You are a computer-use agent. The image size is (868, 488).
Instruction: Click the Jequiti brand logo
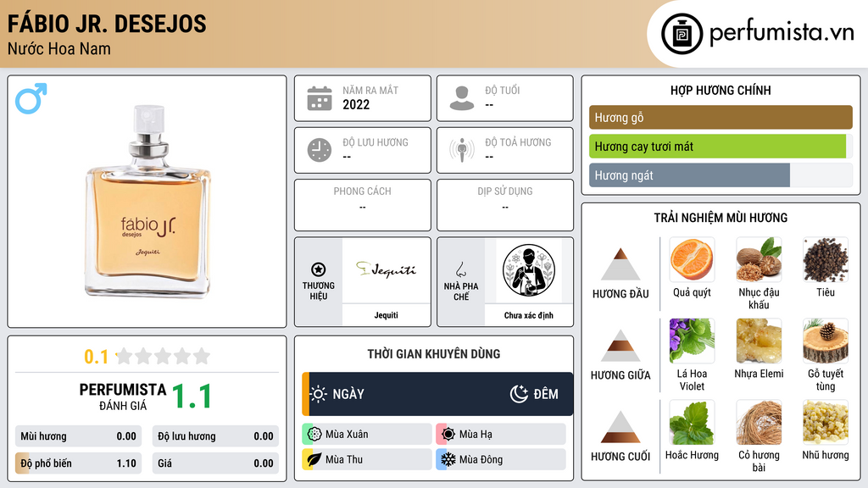(x=386, y=270)
